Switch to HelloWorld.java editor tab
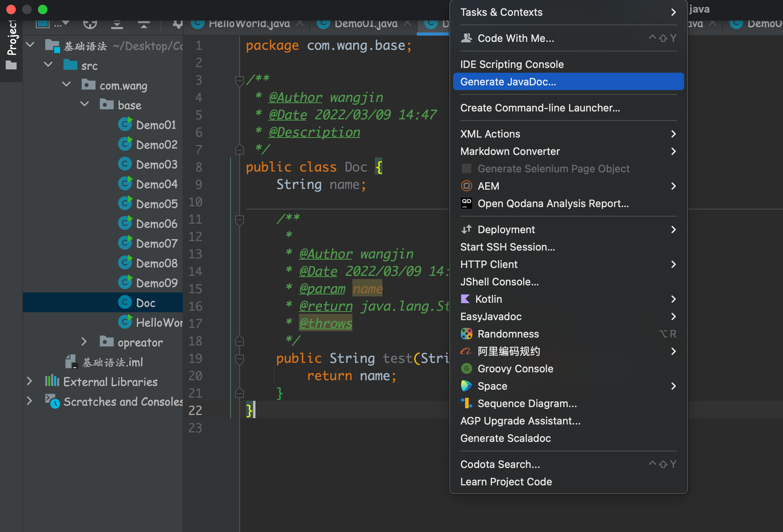 (249, 24)
